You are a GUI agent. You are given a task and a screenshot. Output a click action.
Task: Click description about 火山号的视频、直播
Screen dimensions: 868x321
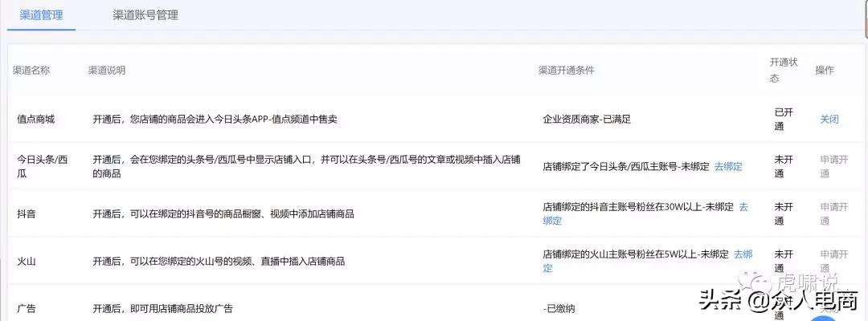tap(219, 262)
